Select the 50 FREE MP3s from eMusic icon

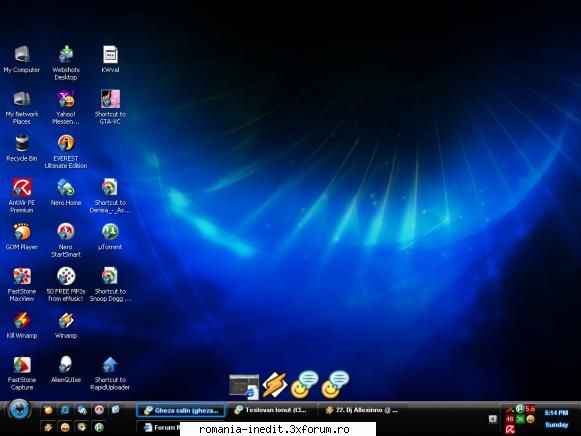click(66, 284)
